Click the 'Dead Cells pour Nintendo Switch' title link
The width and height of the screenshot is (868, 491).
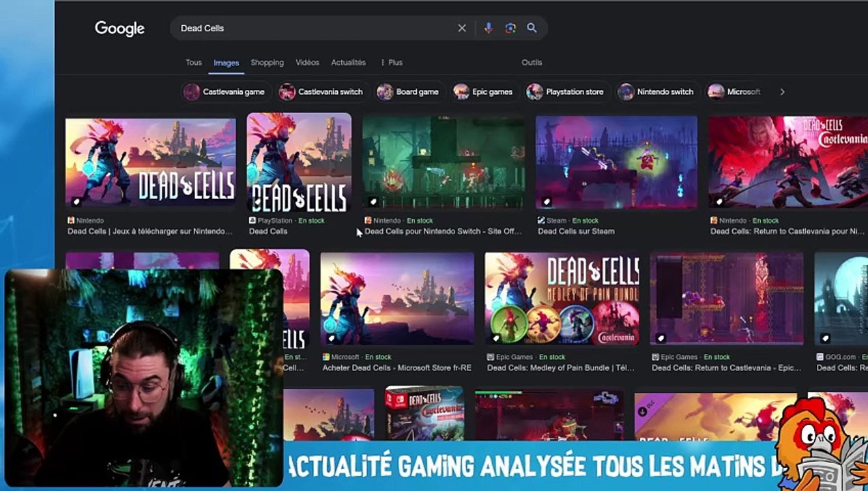(443, 231)
